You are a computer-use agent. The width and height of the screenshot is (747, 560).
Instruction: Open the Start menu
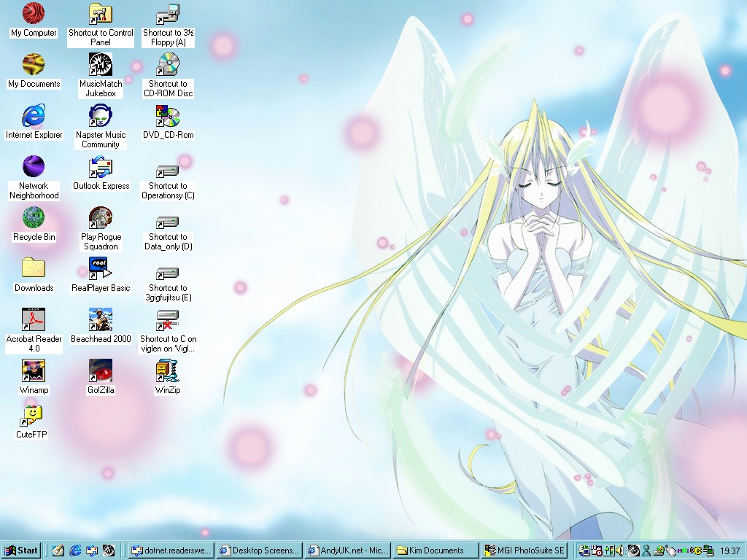coord(21,551)
